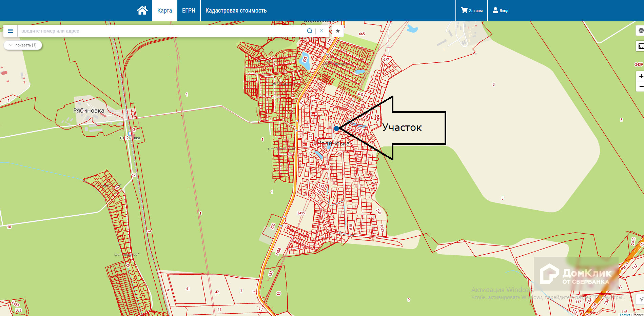The height and width of the screenshot is (316, 644).
Task: Click parcel label 41
Action: [x=188, y=289]
